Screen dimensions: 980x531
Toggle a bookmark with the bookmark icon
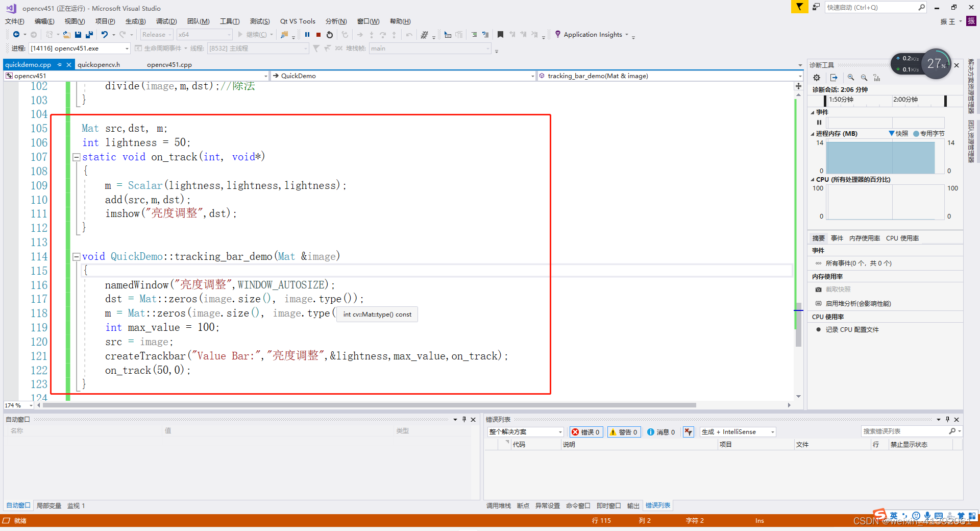[500, 34]
